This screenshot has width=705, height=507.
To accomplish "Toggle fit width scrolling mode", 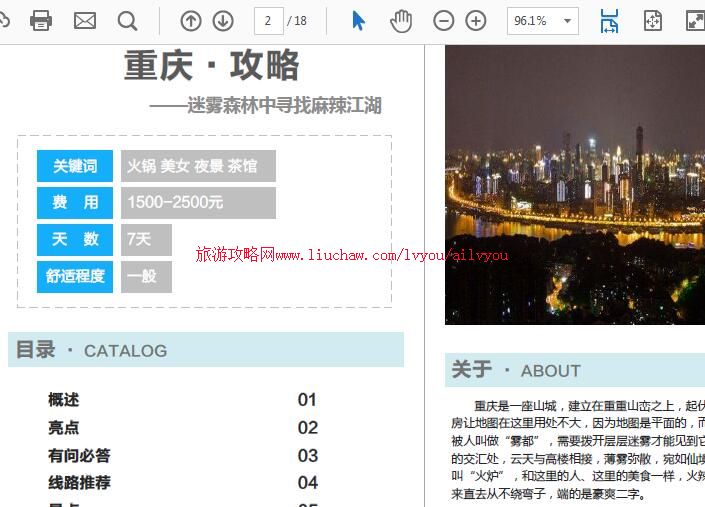I will click(x=609, y=21).
